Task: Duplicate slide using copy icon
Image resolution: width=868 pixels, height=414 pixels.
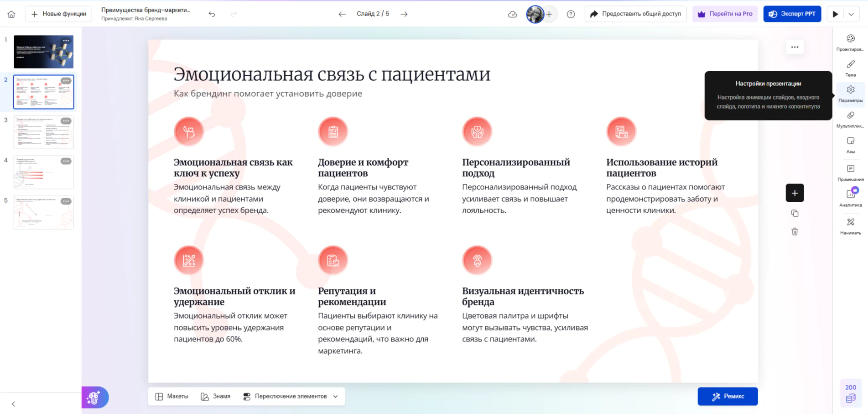Action: (795, 213)
